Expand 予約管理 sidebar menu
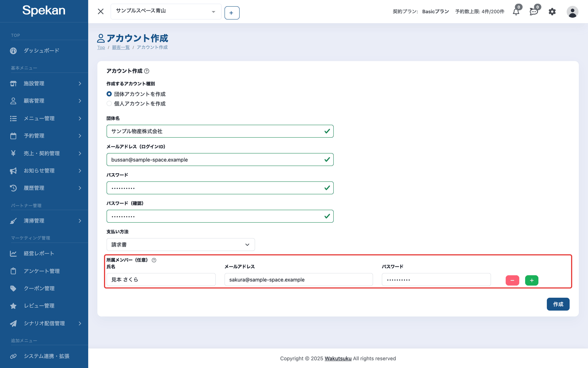This screenshot has height=368, width=588. (44, 136)
